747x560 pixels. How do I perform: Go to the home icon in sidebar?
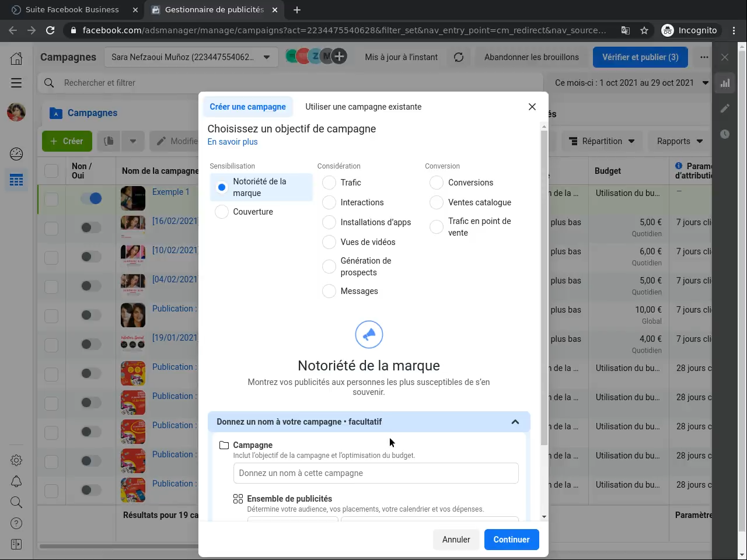tap(16, 58)
